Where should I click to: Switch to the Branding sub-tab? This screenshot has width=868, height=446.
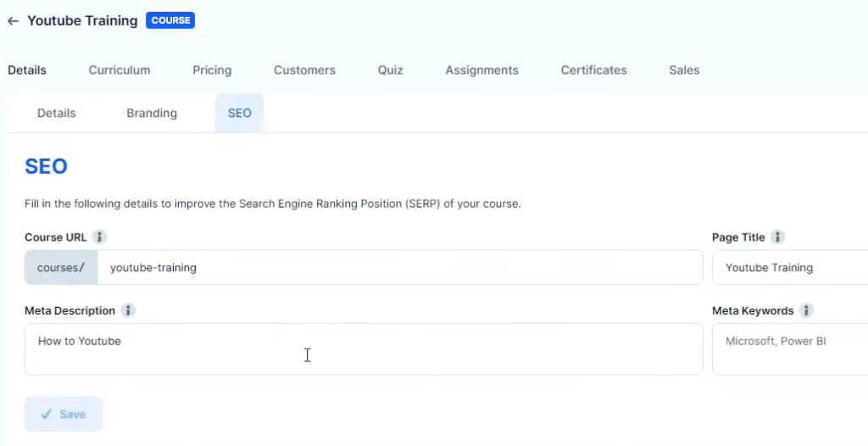tap(152, 114)
